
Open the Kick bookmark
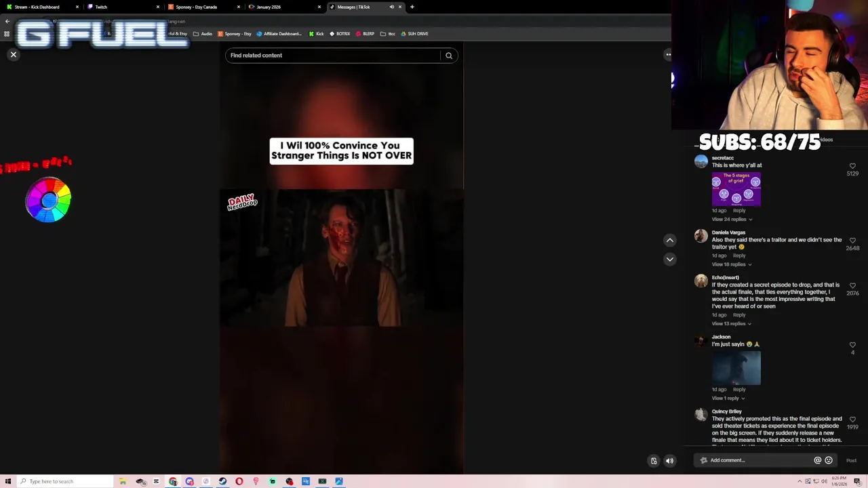point(316,34)
